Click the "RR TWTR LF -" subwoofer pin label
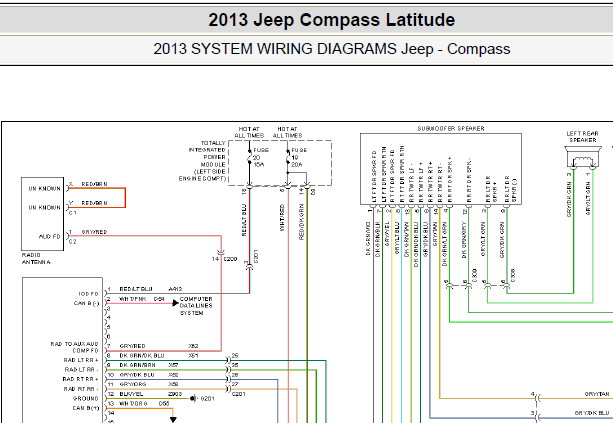The image size is (613, 423). pyautogui.click(x=411, y=183)
